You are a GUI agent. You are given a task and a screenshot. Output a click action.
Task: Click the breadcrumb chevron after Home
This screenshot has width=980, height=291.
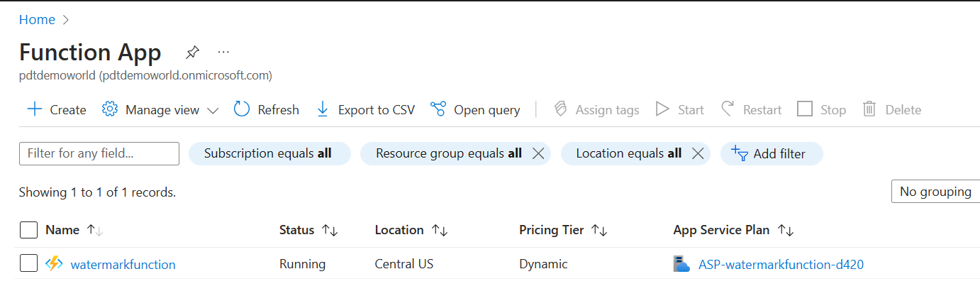[66, 20]
